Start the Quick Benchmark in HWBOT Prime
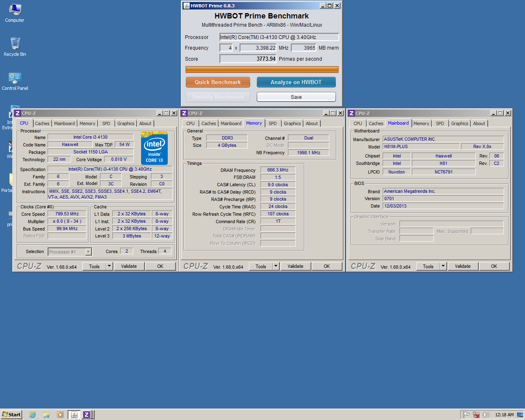The height and width of the screenshot is (420, 525). coord(218,82)
